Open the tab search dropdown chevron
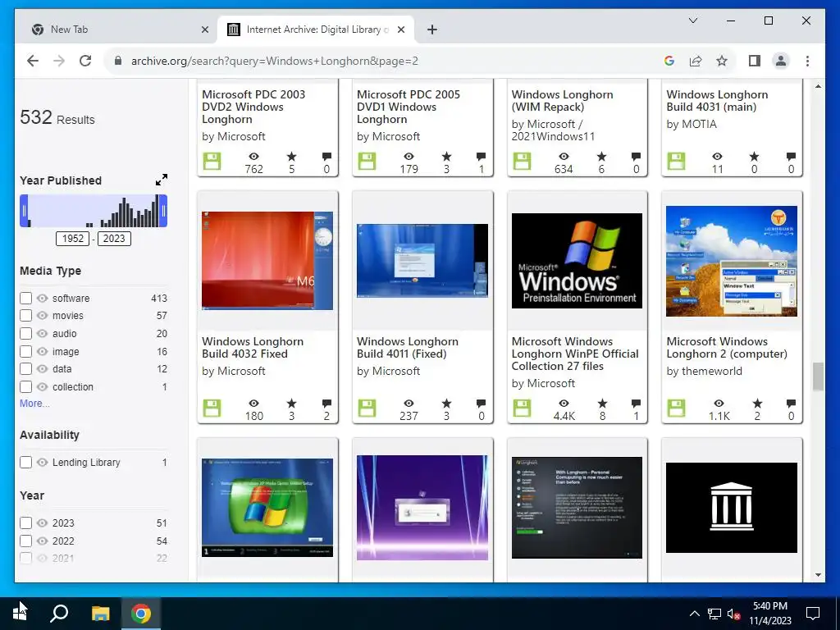The width and height of the screenshot is (840, 630). click(x=692, y=21)
